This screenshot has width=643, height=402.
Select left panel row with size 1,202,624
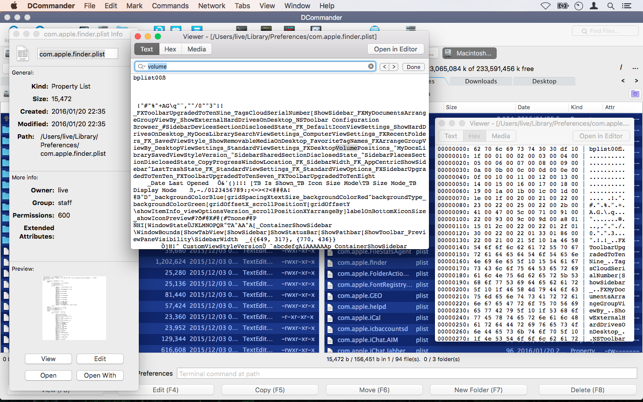229,261
